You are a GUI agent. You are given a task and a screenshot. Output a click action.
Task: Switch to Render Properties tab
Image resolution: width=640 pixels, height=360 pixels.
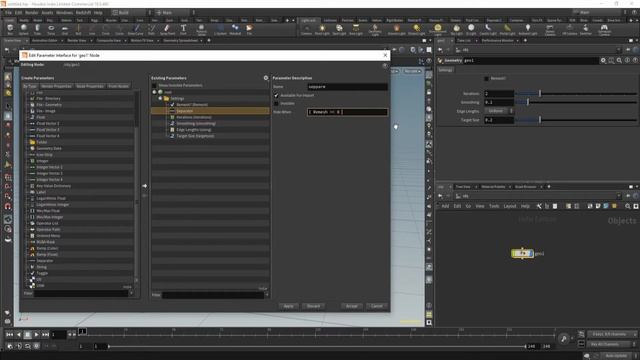[x=56, y=86]
